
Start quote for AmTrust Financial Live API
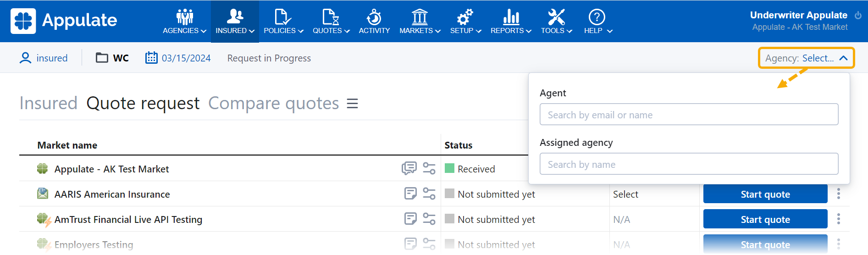tap(765, 219)
